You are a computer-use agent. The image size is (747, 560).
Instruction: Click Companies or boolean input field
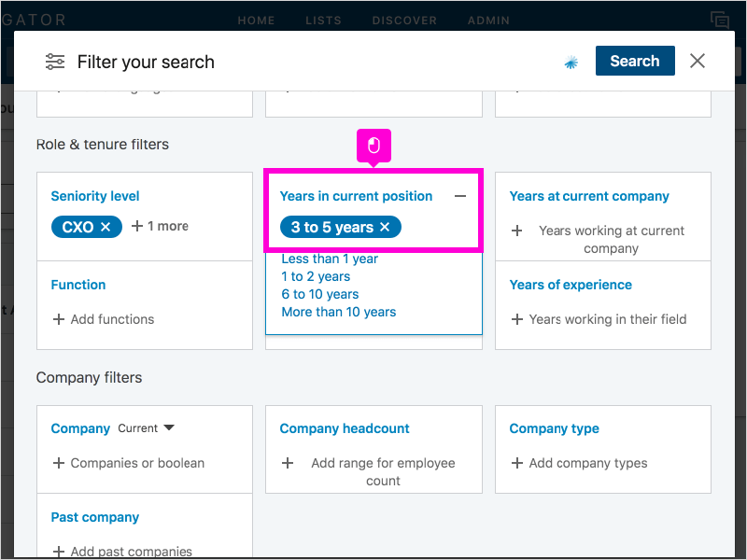137,463
